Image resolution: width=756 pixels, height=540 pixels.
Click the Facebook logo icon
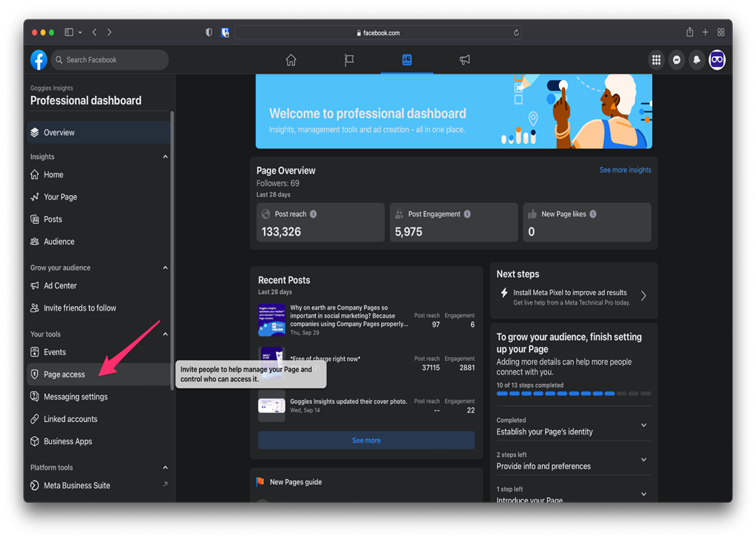click(39, 59)
